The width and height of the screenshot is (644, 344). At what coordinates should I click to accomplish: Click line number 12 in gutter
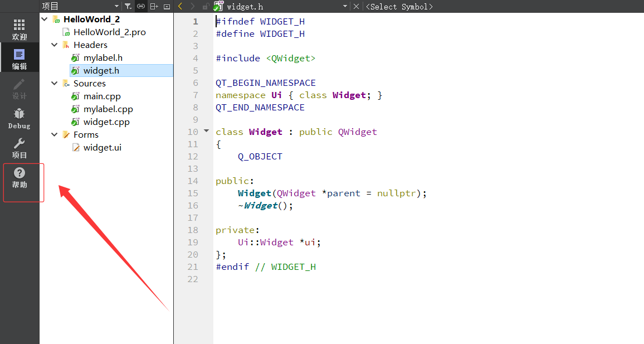[193, 156]
